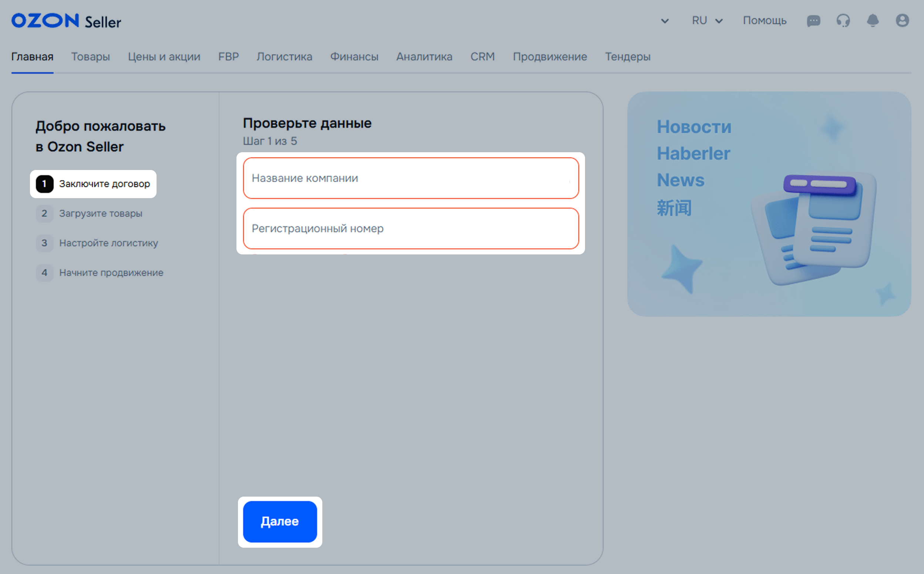The width and height of the screenshot is (924, 574).
Task: Go to the Цены и акции tab
Action: (x=164, y=57)
